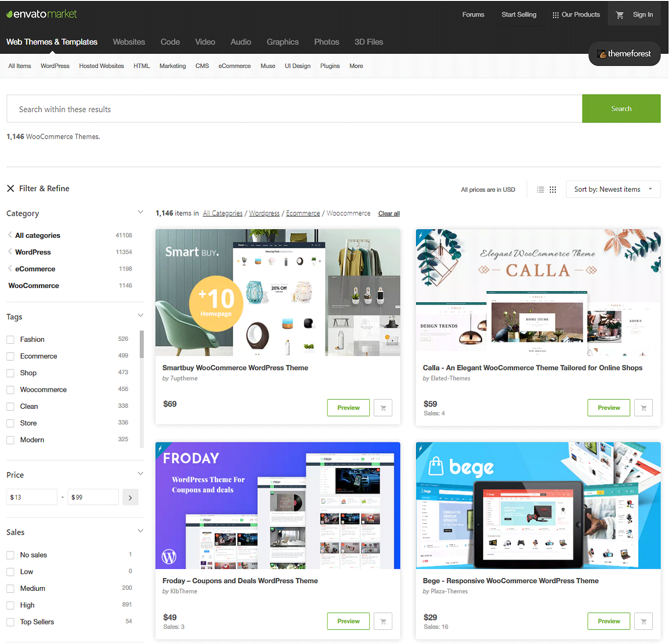The image size is (672, 644).
Task: Check the Ecommerce tag checkbox
Action: [10, 357]
